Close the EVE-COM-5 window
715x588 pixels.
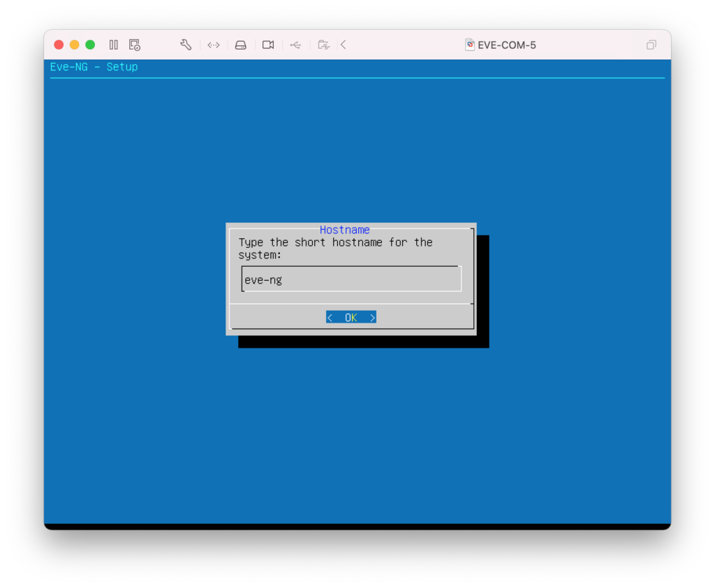(59, 45)
